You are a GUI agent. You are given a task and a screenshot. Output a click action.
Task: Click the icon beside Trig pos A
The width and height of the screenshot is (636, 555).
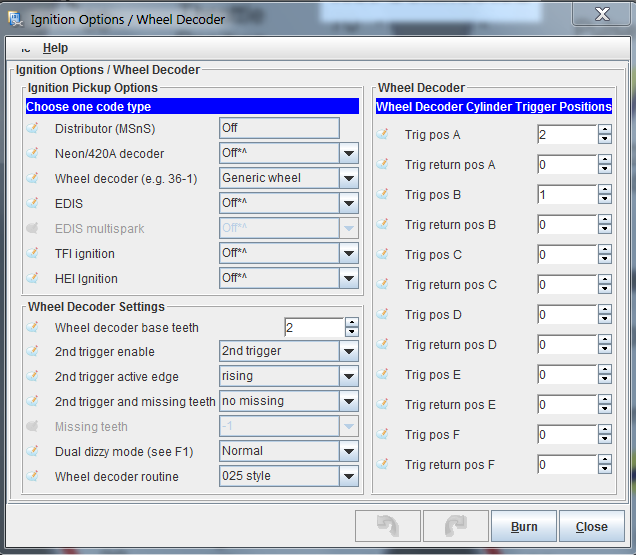(382, 134)
